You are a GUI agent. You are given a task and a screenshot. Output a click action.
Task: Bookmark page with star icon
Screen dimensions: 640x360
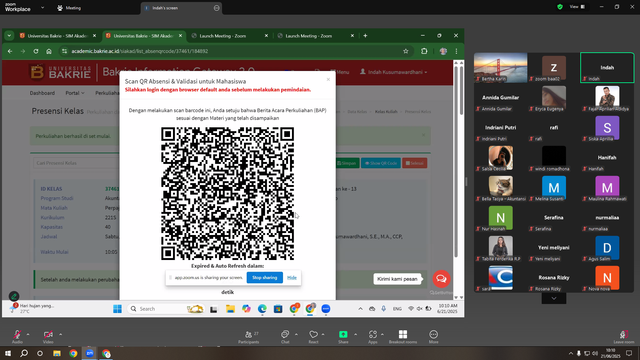406,51
